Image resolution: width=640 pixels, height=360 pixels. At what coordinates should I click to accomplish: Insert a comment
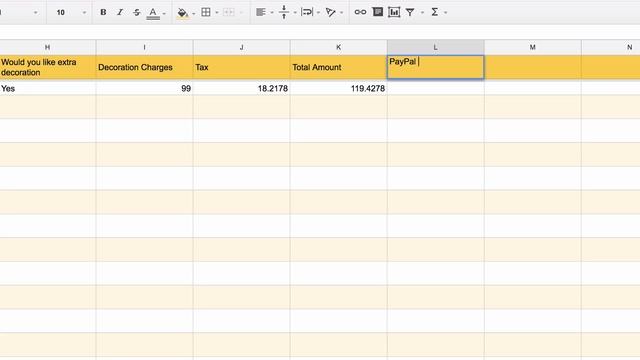[378, 12]
